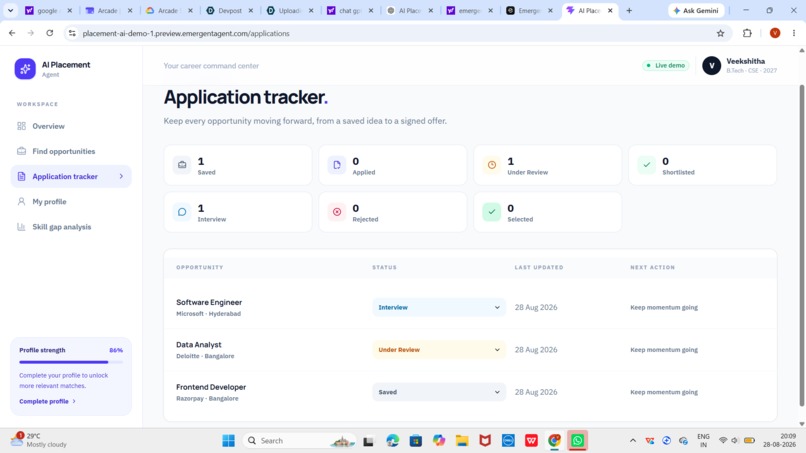Click the Selected green check icon
The image size is (806, 453).
coord(492,212)
